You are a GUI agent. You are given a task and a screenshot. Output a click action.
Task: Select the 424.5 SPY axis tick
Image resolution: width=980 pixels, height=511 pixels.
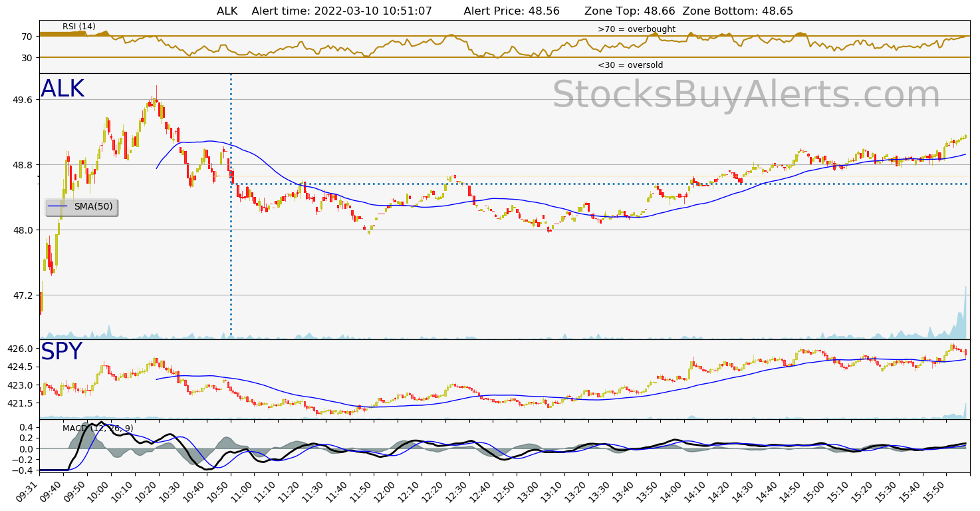coord(19,367)
